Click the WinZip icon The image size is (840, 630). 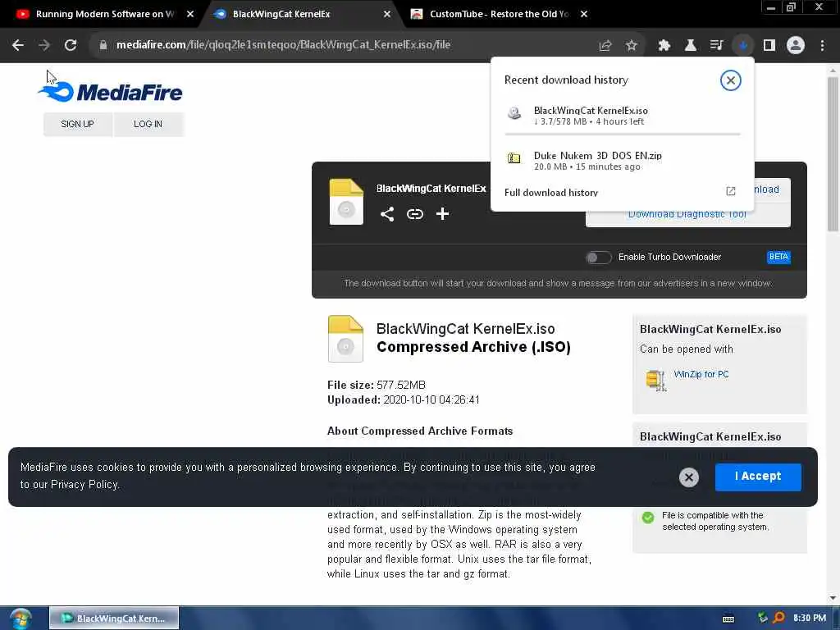655,381
